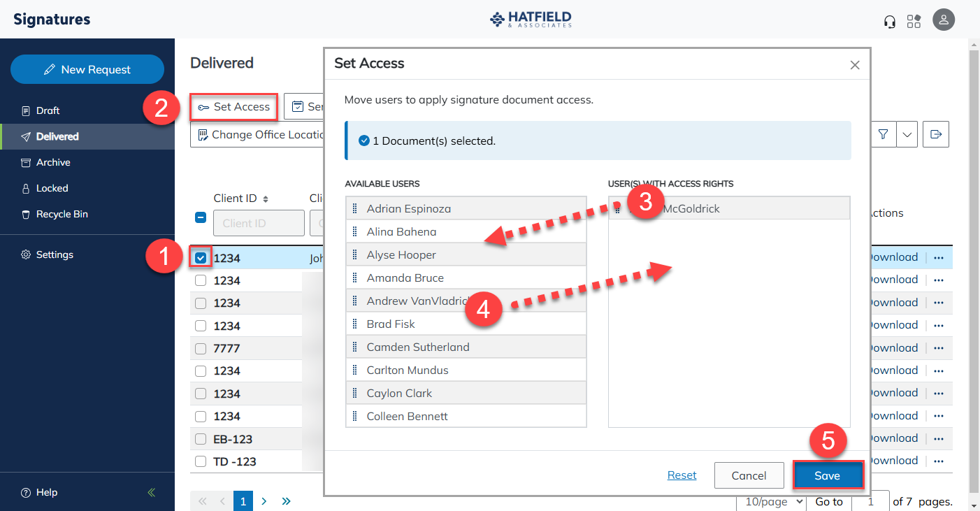This screenshot has height=511, width=980.
Task: Click the Hatfield & Associates logo
Action: [x=531, y=19]
